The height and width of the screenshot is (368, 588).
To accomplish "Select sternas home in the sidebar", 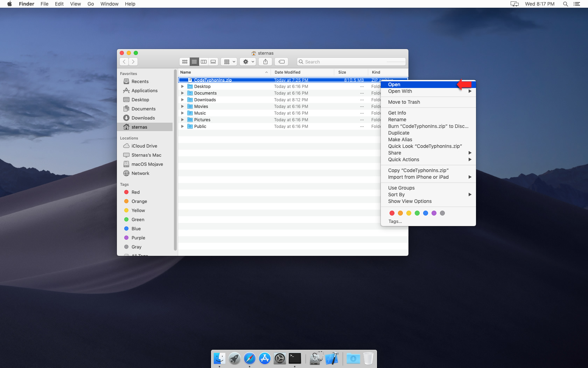I will point(145,127).
